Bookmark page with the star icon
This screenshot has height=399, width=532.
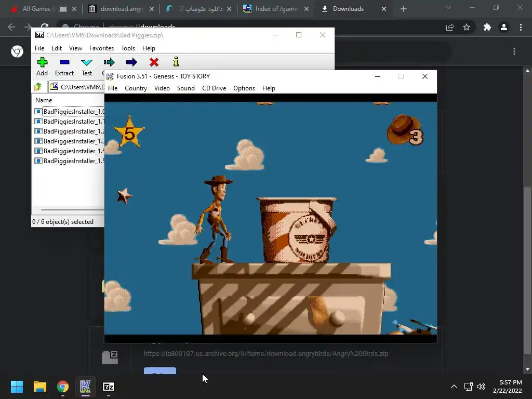467,27
